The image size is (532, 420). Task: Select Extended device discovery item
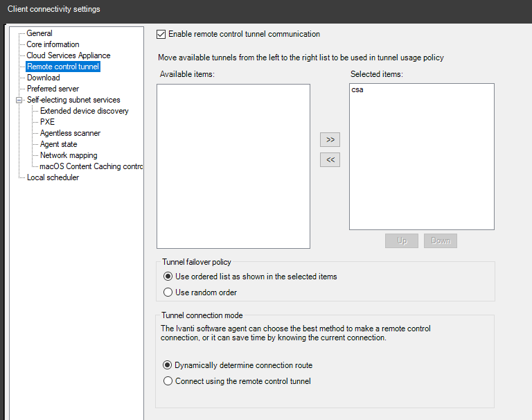(84, 111)
